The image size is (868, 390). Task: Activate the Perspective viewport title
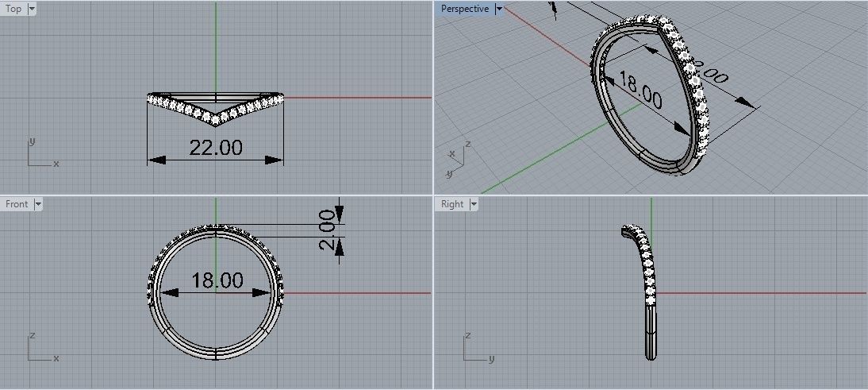pyautogui.click(x=465, y=9)
